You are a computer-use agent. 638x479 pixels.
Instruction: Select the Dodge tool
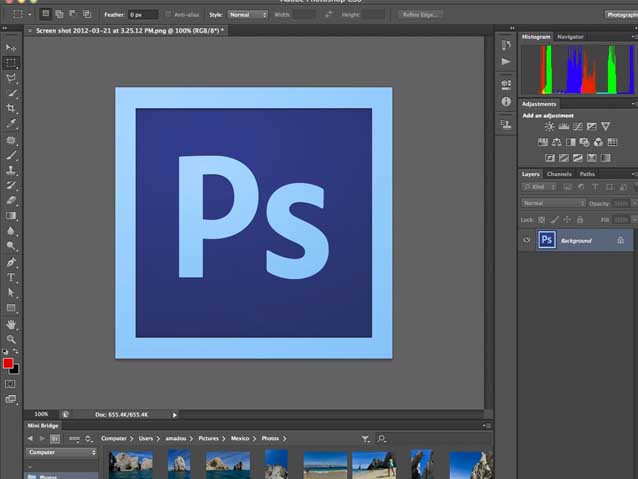pos(11,246)
